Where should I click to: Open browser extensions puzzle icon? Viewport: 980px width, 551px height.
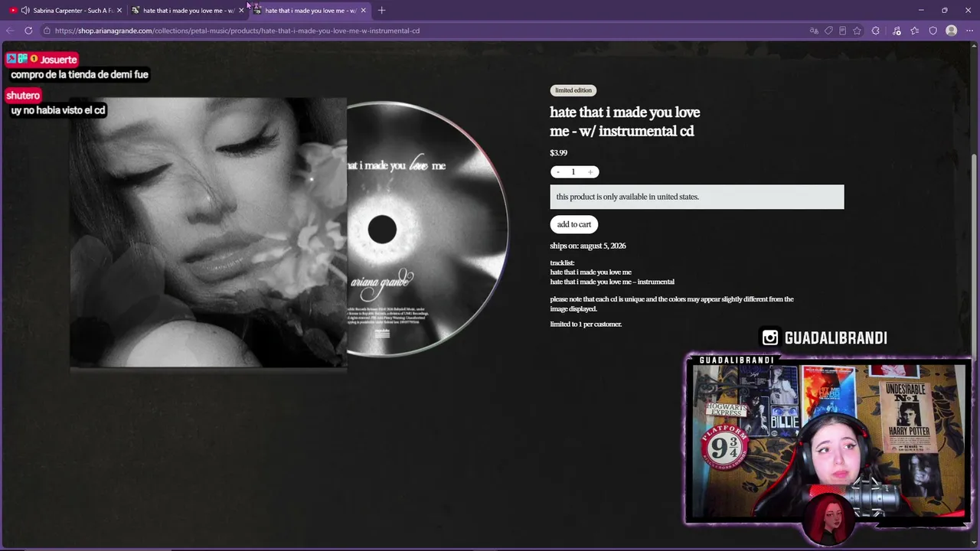[x=876, y=31]
